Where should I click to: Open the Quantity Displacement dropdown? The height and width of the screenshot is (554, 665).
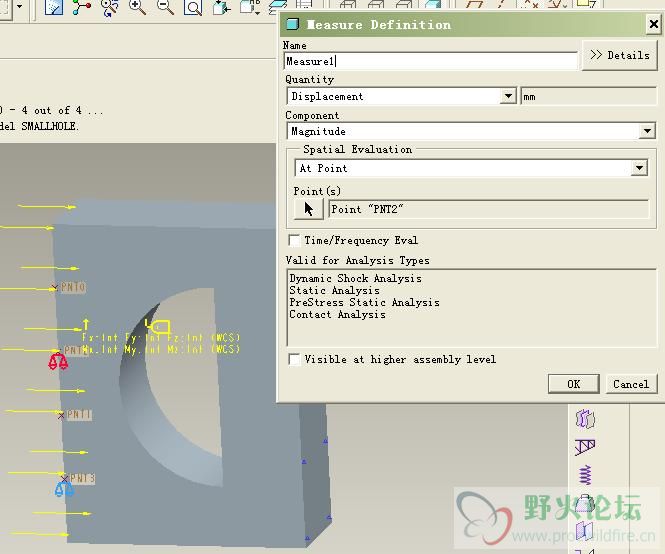[509, 97]
